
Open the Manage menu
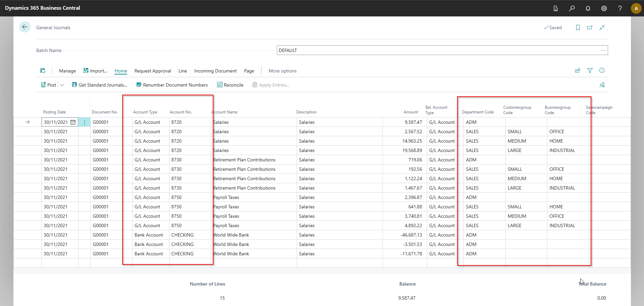pos(67,71)
